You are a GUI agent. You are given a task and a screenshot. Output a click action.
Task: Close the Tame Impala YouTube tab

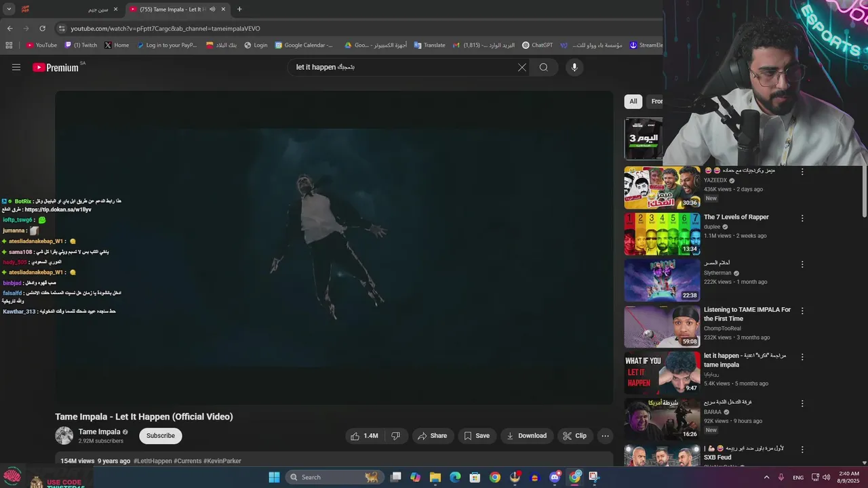(x=223, y=9)
